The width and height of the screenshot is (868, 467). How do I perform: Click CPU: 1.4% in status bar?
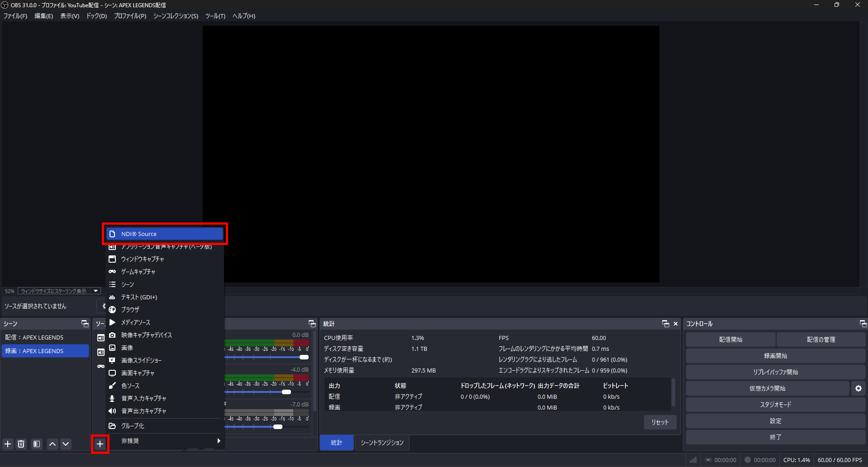coord(796,460)
